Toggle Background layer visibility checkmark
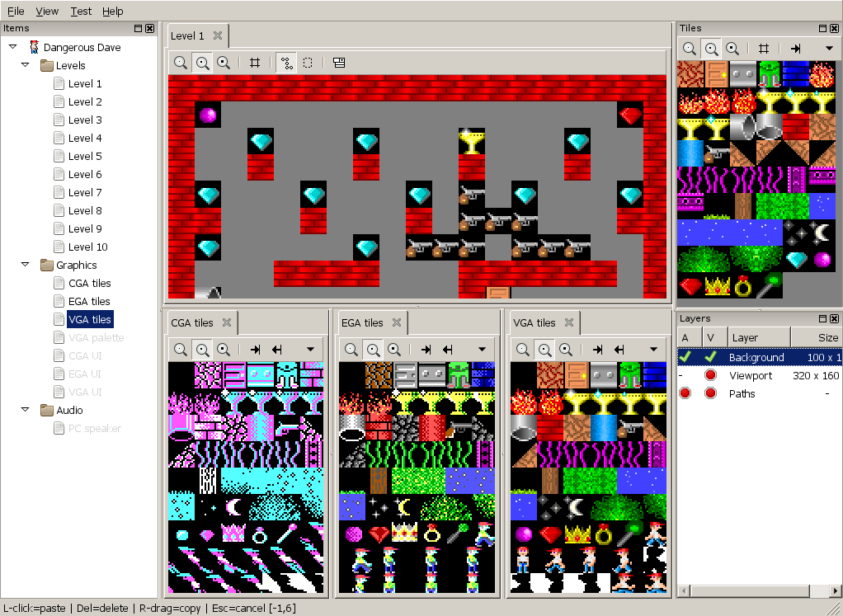Screen dimensions: 843x616 (711, 356)
